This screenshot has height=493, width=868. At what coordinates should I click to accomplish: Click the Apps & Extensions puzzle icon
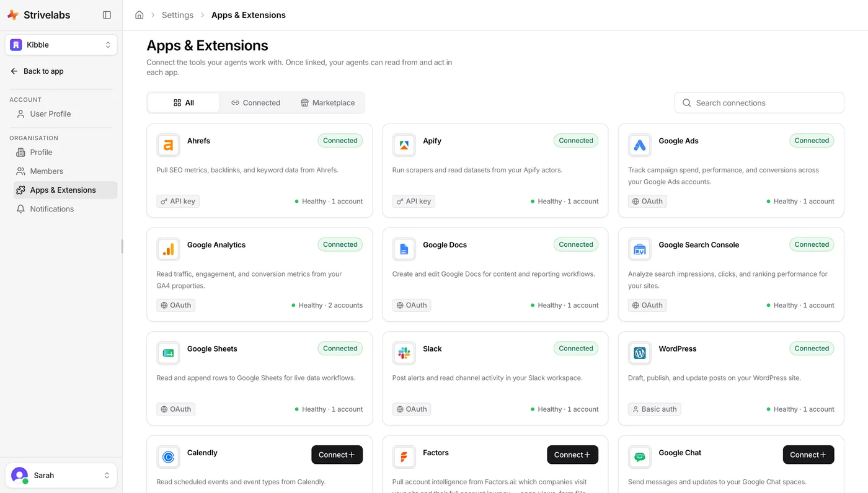pos(20,190)
